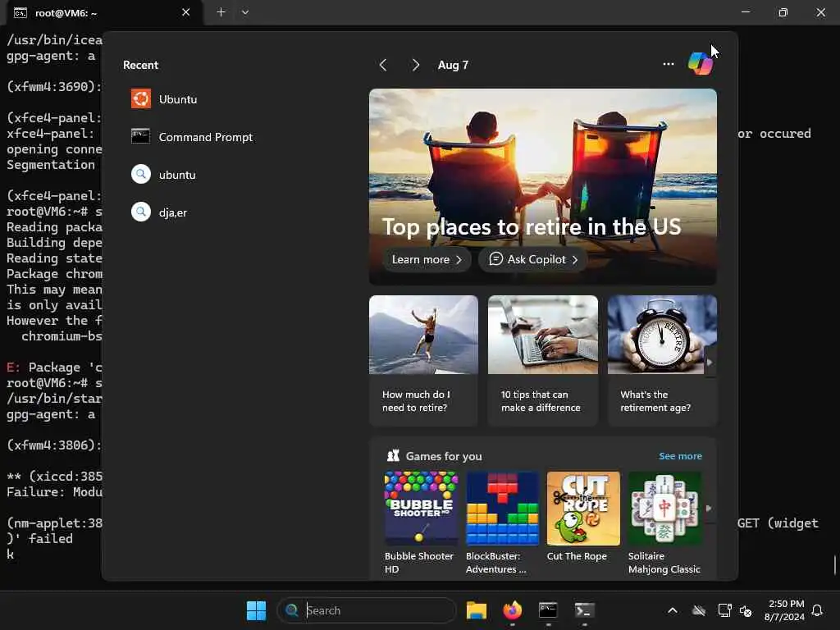Show hidden system tray icons
The width and height of the screenshot is (840, 630).
[x=673, y=610]
